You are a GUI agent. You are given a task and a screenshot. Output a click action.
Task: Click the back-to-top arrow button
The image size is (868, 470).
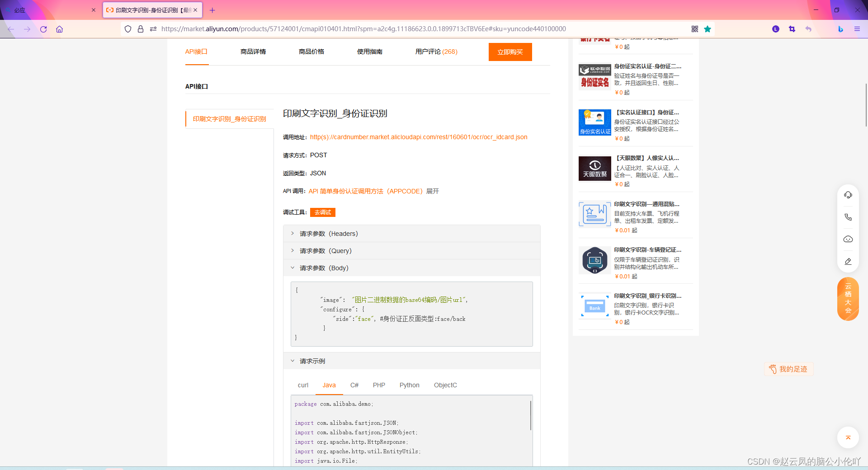point(848,437)
